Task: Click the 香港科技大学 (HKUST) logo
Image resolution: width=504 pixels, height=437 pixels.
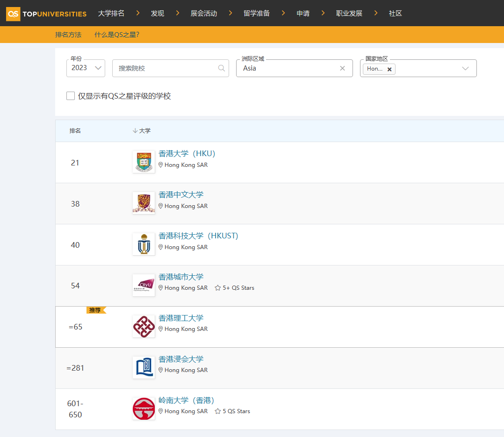Action: 144,244
